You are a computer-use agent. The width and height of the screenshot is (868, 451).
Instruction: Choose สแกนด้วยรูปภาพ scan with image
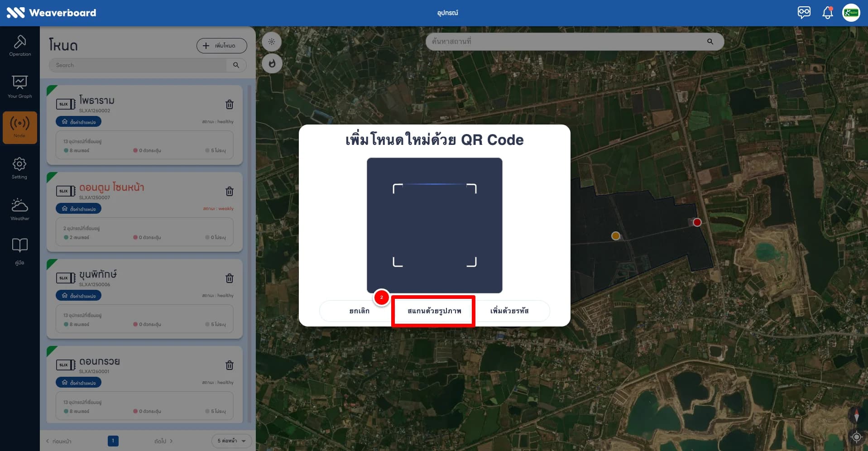[434, 311]
